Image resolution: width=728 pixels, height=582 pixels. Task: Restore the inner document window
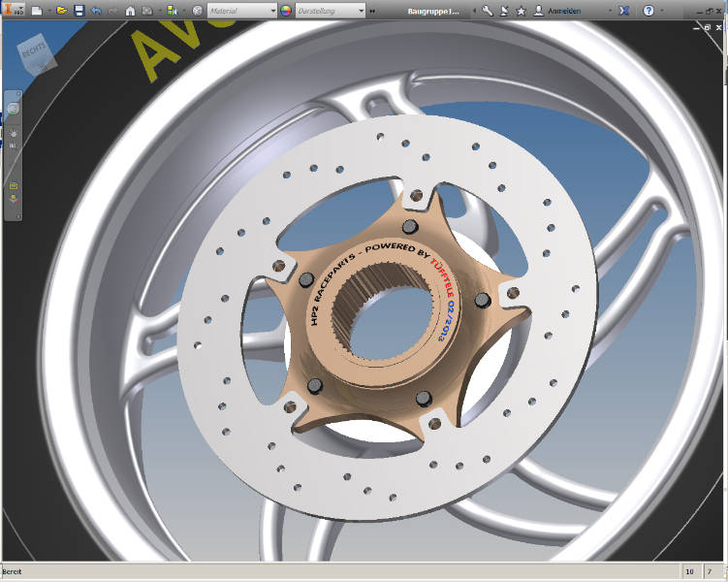coord(707,28)
